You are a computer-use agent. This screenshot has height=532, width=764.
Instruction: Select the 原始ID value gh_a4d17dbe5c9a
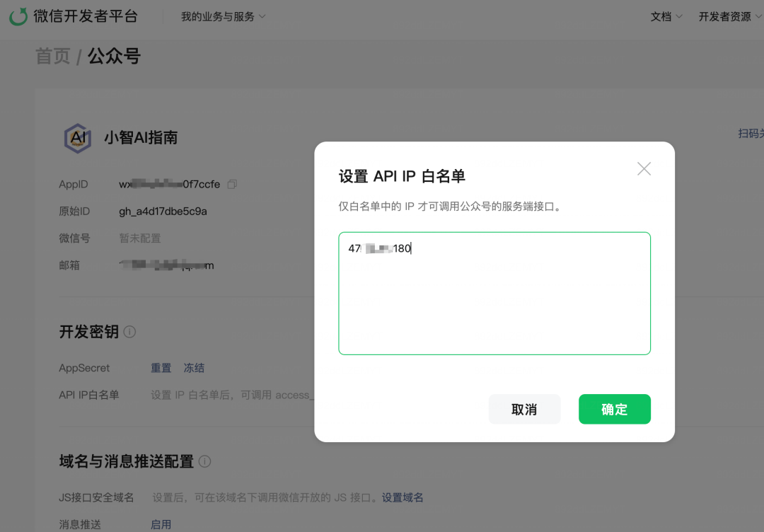coord(163,212)
